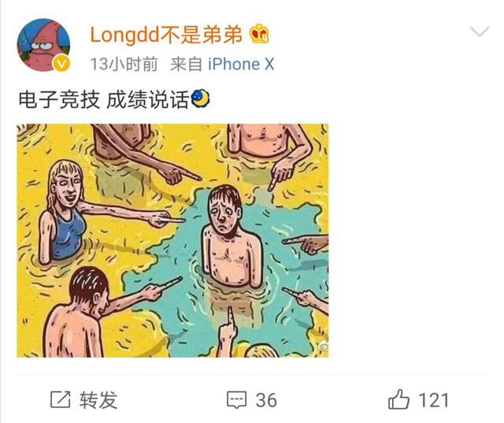Tap the comment speech bubble icon
Image resolution: width=504 pixels, height=423 pixels.
pyautogui.click(x=237, y=400)
